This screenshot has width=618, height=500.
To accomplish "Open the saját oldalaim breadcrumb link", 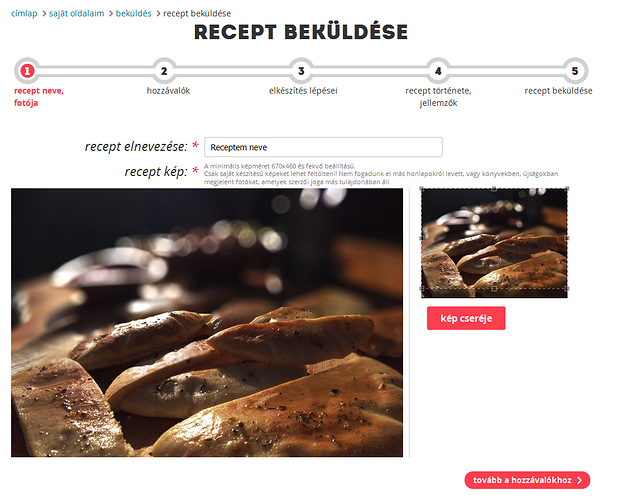I will tap(76, 13).
